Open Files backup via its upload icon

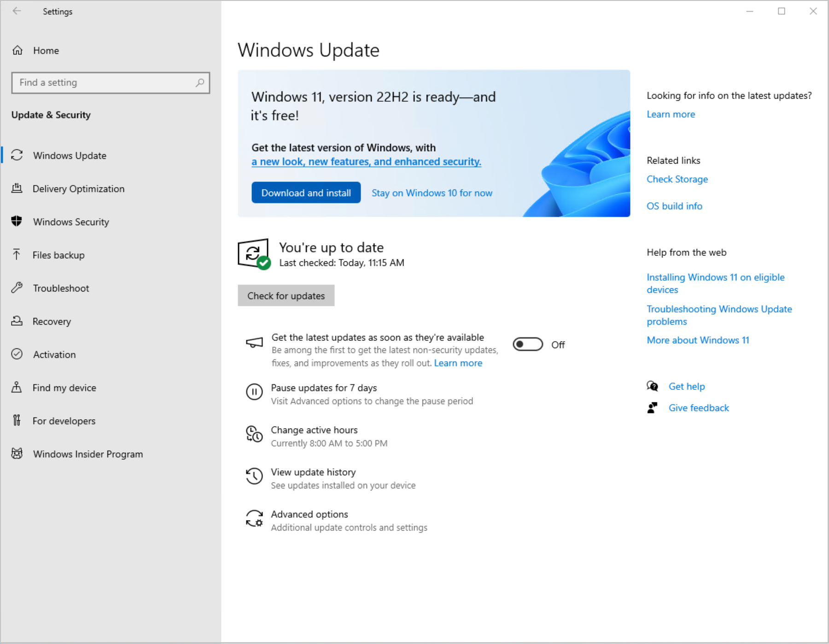coord(17,255)
